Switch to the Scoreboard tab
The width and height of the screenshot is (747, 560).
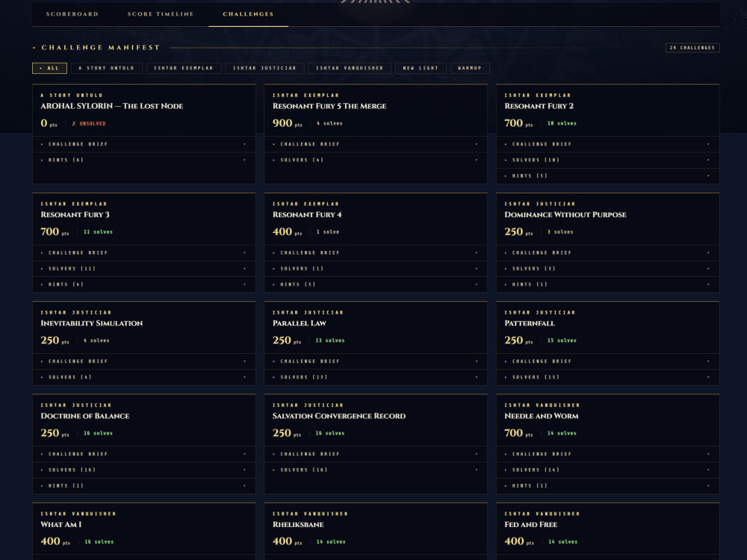(x=72, y=14)
